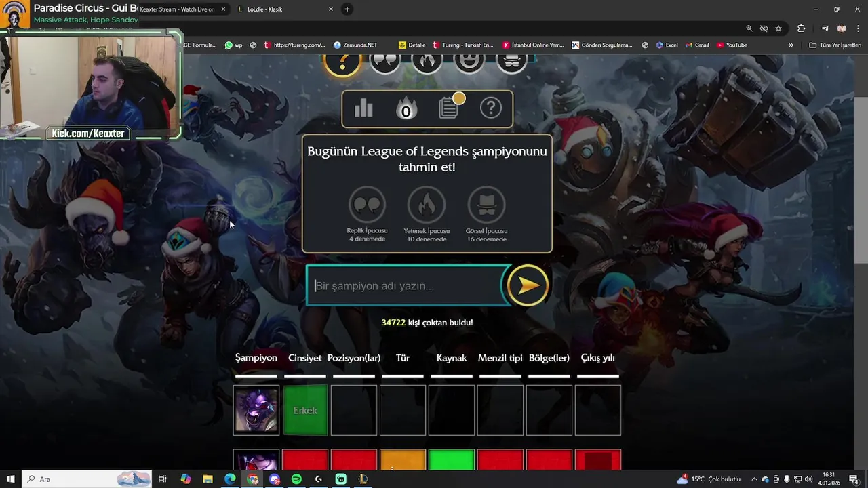Open the browser extensions puzzle icon
Screen dimensions: 868x488
click(x=802, y=28)
